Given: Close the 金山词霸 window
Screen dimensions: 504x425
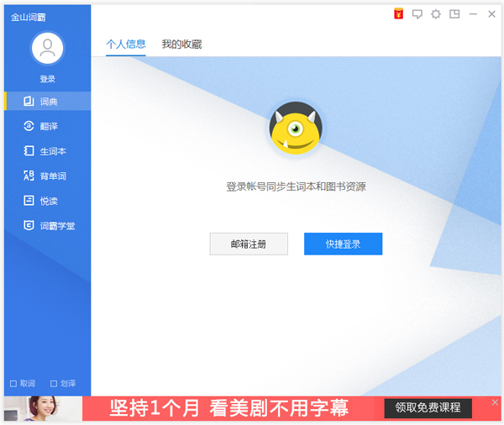Looking at the screenshot, I should pyautogui.click(x=491, y=14).
